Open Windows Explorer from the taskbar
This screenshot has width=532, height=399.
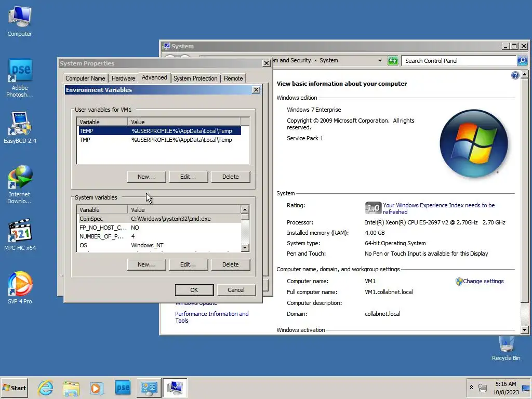tap(71, 388)
